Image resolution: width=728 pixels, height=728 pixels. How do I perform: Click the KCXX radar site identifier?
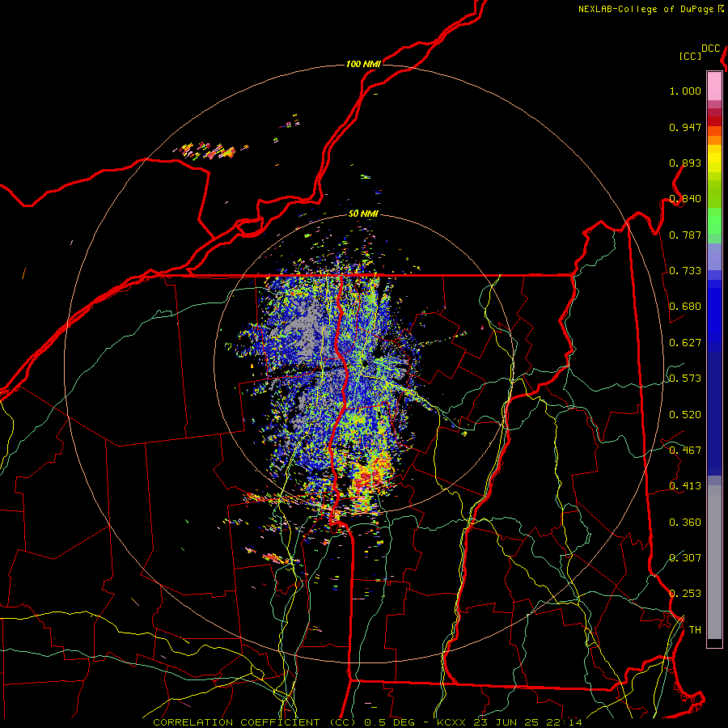pos(451,722)
